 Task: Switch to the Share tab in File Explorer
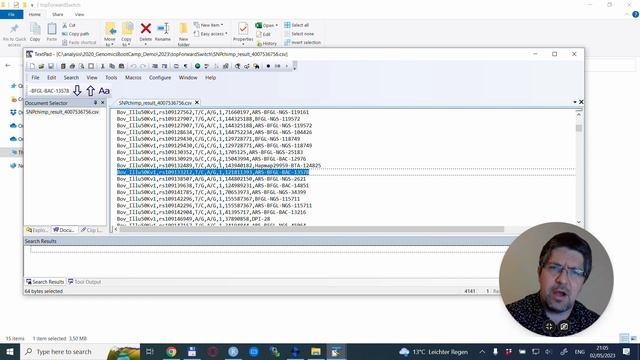pos(58,14)
